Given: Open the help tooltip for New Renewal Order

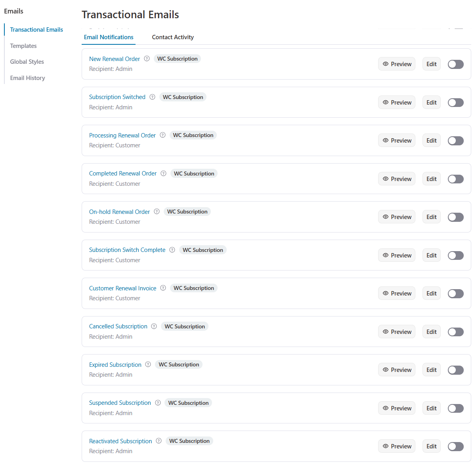Looking at the screenshot, I should click(147, 58).
